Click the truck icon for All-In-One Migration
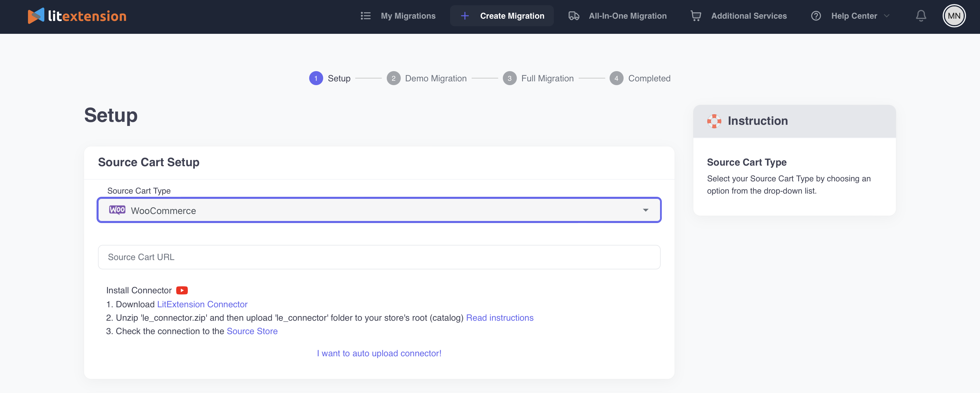 coord(574,16)
